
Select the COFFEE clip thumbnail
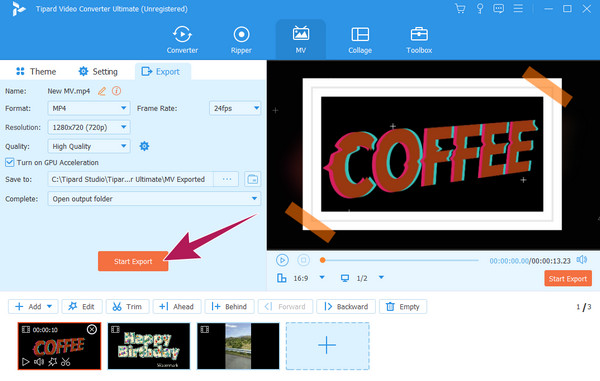click(x=59, y=346)
